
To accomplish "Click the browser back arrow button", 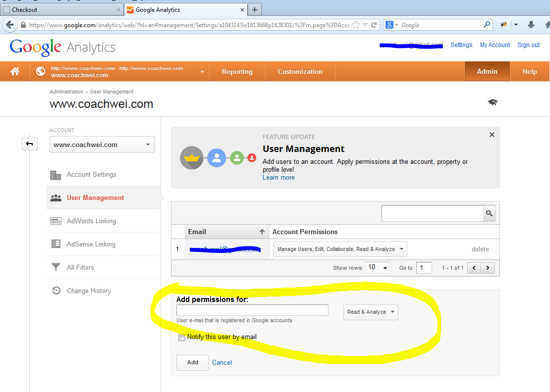I will (9, 25).
